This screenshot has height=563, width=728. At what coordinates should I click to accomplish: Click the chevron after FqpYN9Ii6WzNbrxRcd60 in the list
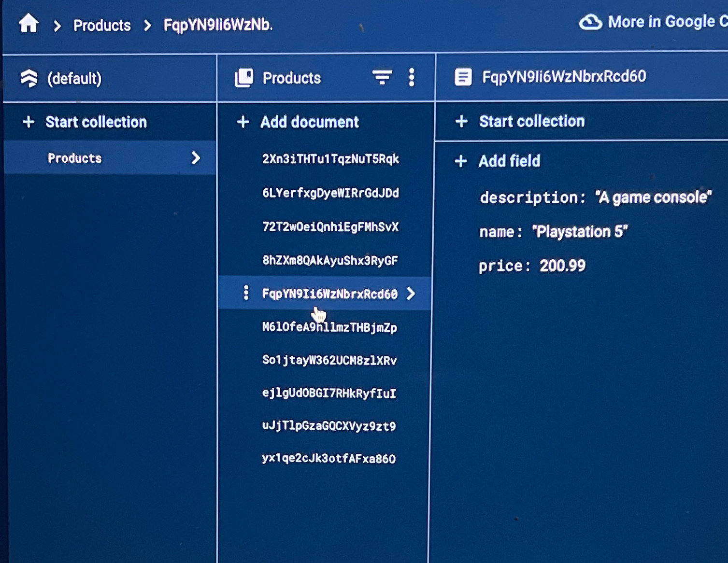click(x=411, y=294)
